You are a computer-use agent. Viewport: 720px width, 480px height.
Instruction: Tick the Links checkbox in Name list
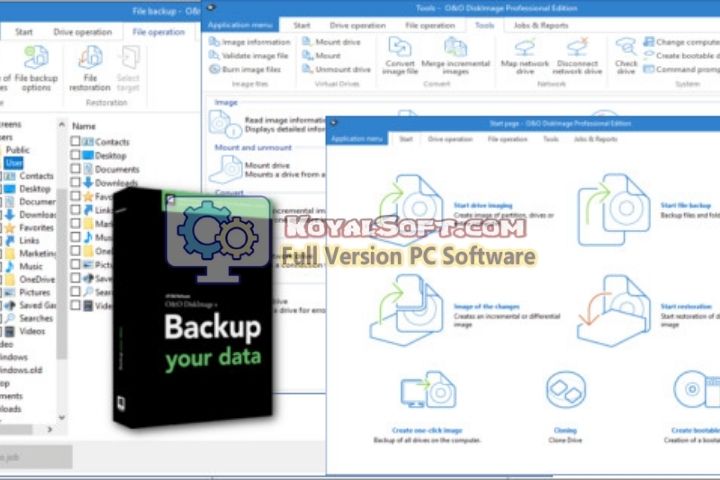click(76, 210)
